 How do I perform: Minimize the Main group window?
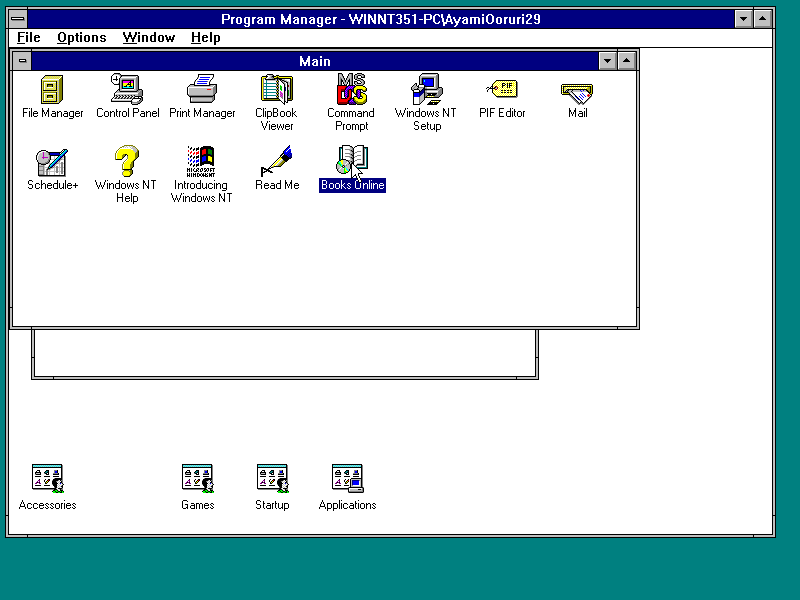[607, 61]
